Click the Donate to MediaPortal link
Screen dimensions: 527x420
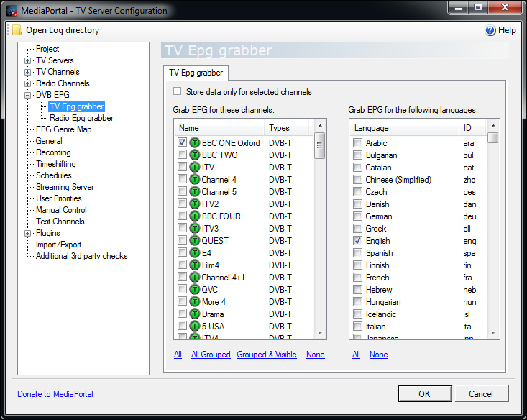pos(55,394)
